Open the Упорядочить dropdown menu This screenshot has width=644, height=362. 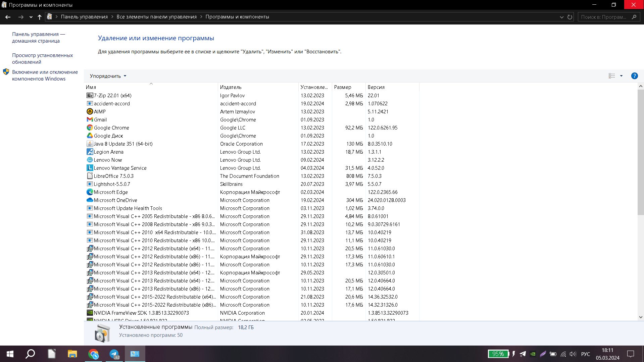108,76
